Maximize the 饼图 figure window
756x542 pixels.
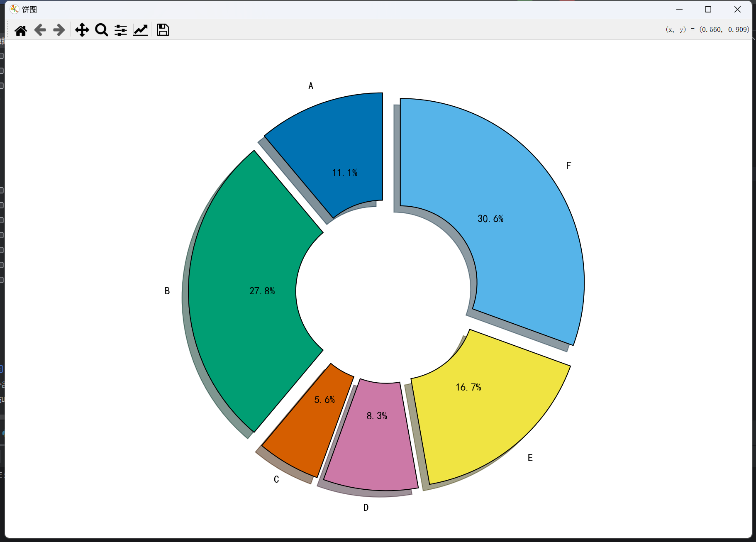[x=708, y=9]
